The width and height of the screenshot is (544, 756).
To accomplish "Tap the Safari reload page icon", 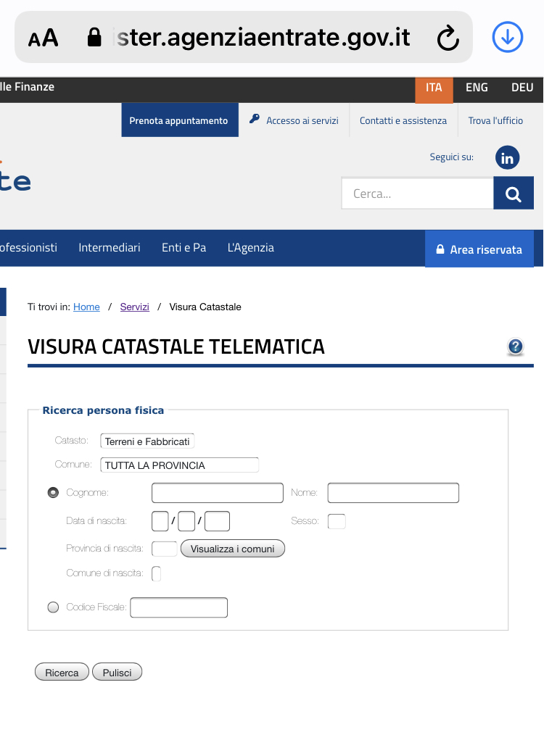I will pos(448,38).
